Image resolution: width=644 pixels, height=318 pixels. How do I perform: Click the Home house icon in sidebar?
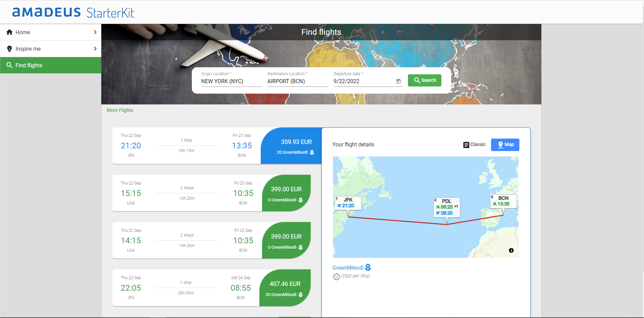click(x=9, y=32)
